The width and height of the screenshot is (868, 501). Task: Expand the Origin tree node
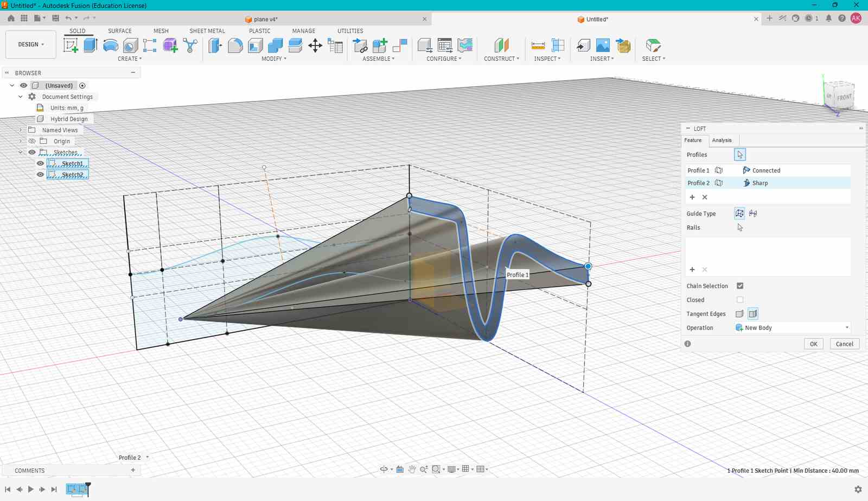point(21,141)
